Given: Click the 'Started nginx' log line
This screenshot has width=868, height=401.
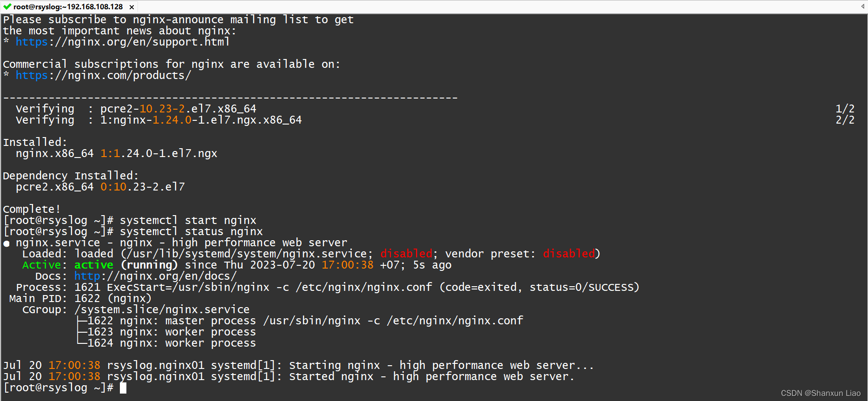Looking at the screenshot, I should 289,376.
